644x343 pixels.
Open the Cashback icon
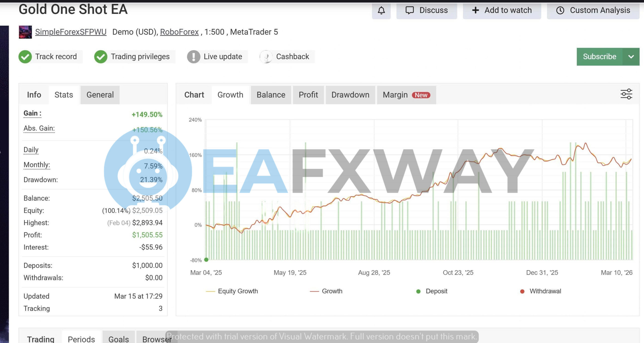tap(266, 56)
